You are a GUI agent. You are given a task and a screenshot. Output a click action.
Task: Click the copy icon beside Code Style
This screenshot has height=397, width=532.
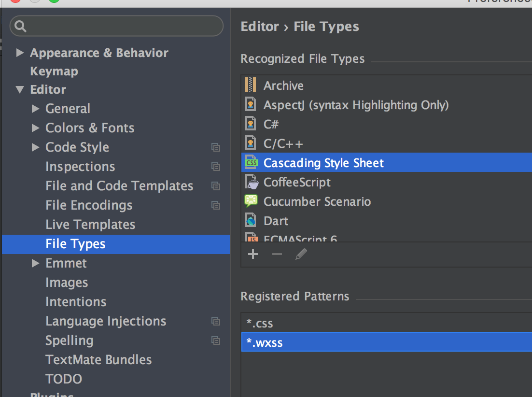(216, 147)
